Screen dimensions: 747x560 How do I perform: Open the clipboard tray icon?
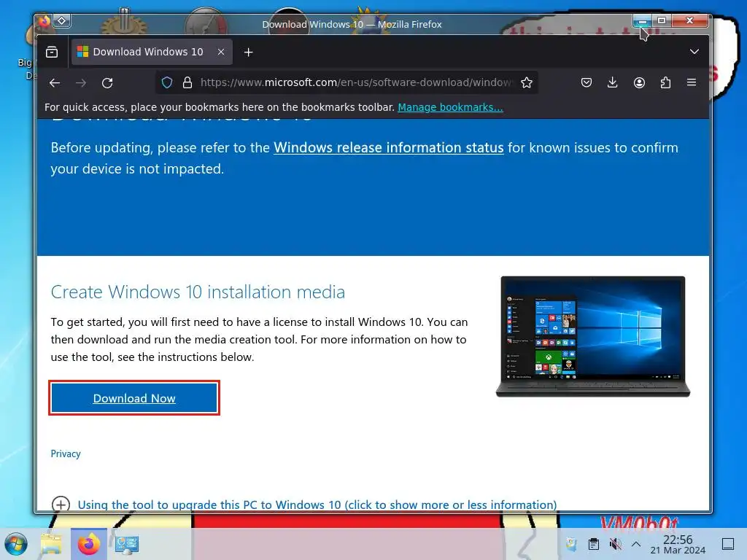(594, 544)
